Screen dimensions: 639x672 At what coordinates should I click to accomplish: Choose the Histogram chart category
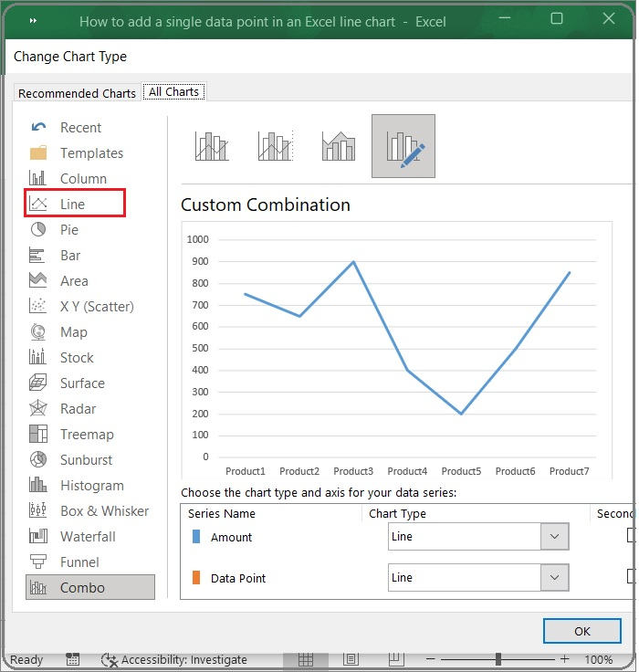click(x=77, y=485)
